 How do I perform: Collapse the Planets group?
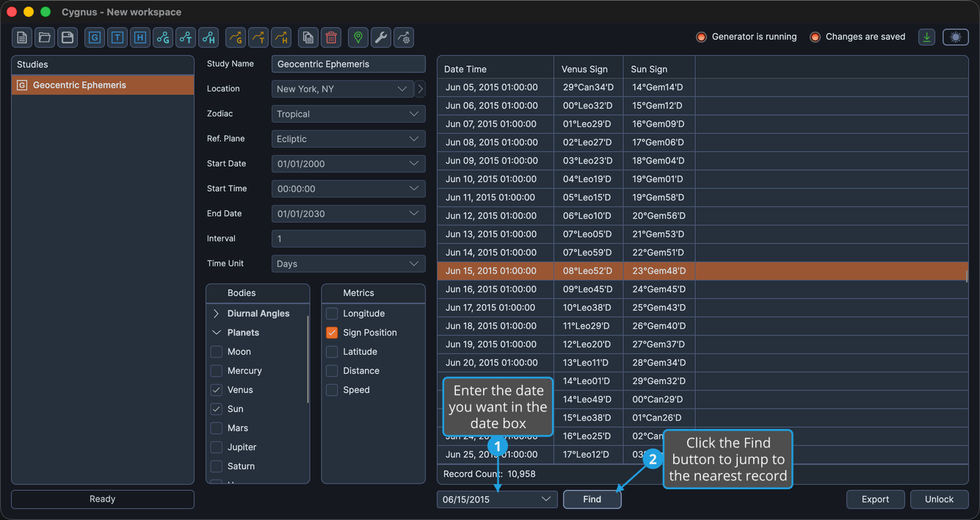click(x=217, y=333)
